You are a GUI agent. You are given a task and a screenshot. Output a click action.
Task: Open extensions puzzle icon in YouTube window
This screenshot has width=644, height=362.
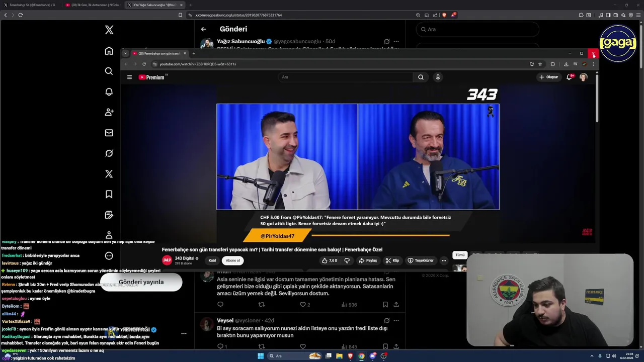(552, 64)
